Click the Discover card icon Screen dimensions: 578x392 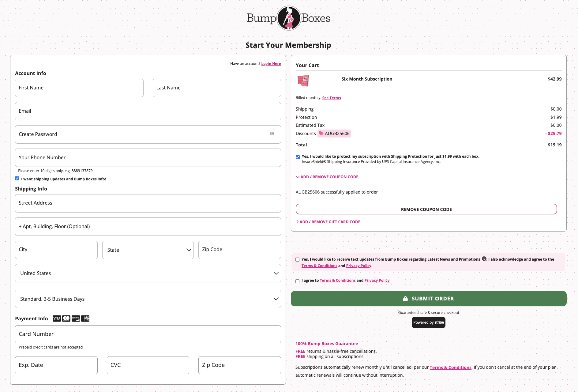click(76, 318)
